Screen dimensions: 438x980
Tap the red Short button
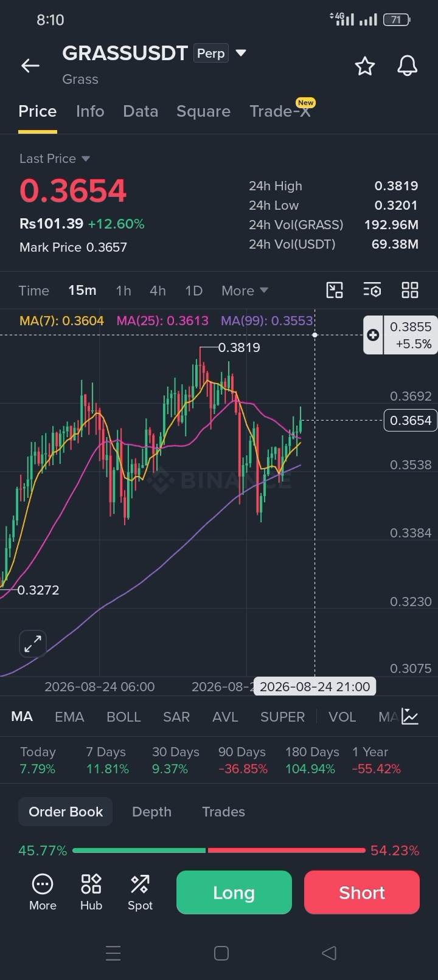coord(362,892)
